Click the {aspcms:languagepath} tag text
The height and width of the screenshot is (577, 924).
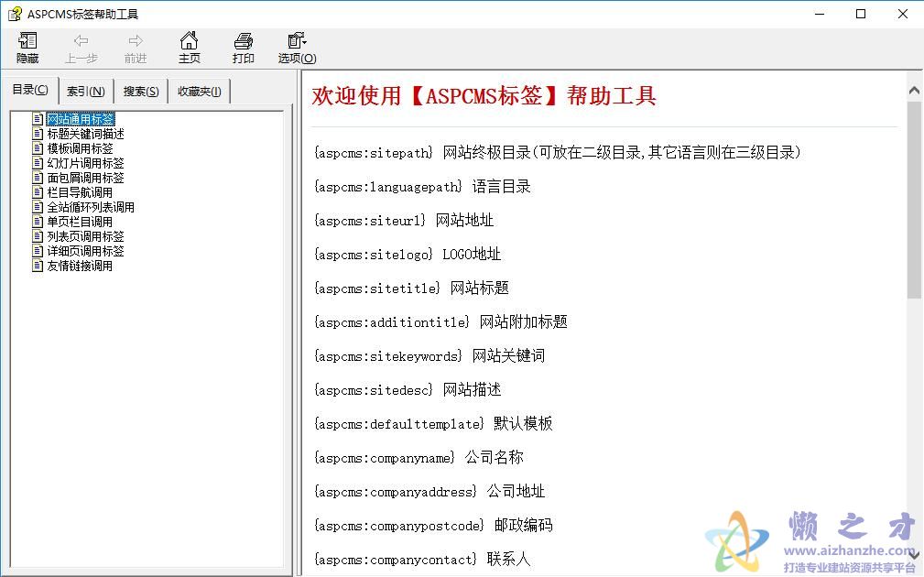tap(387, 187)
